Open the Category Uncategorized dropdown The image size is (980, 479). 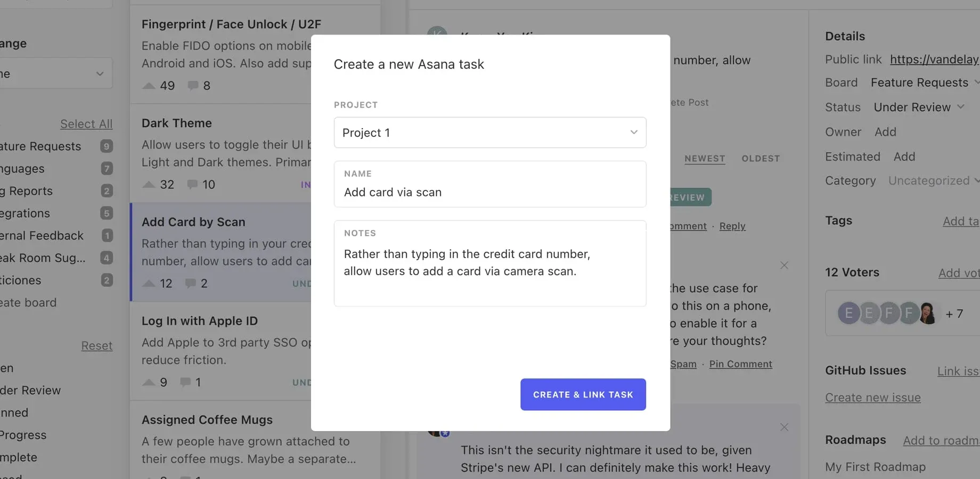click(932, 180)
